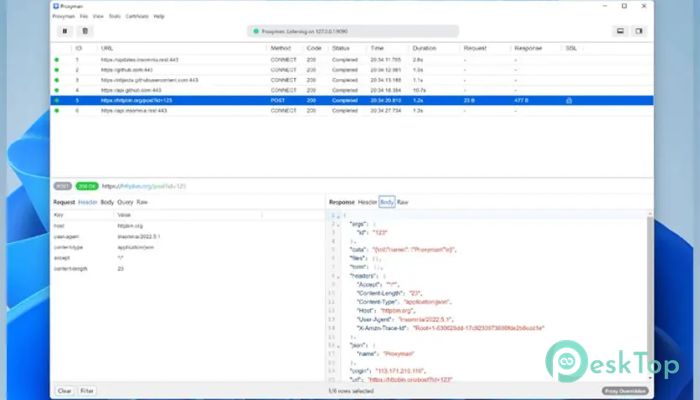This screenshot has height=400, width=700.
Task: Select row 5 httpbin.org POST request
Action: click(x=352, y=100)
